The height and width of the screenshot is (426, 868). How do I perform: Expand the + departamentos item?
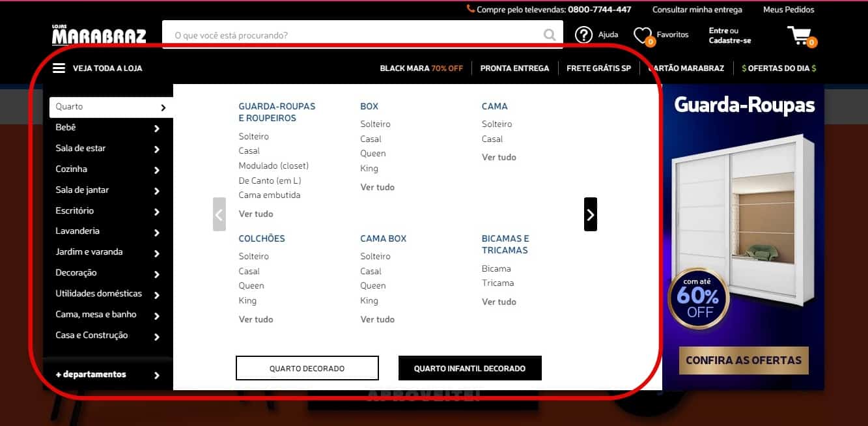click(x=107, y=375)
